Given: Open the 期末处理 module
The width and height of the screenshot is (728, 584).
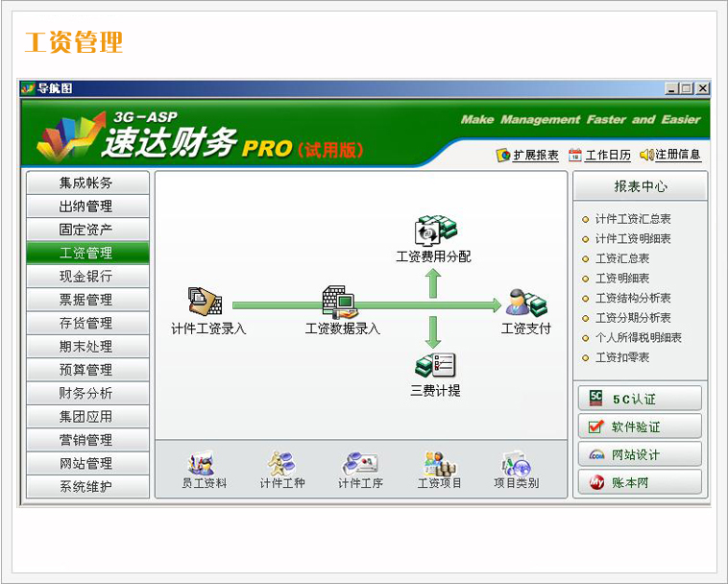Looking at the screenshot, I should [x=87, y=347].
